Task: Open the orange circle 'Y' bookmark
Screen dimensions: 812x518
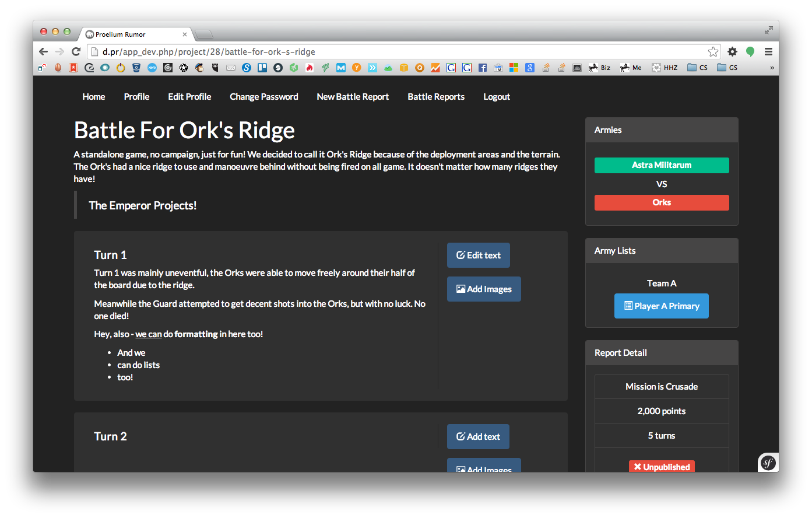Action: coord(357,68)
